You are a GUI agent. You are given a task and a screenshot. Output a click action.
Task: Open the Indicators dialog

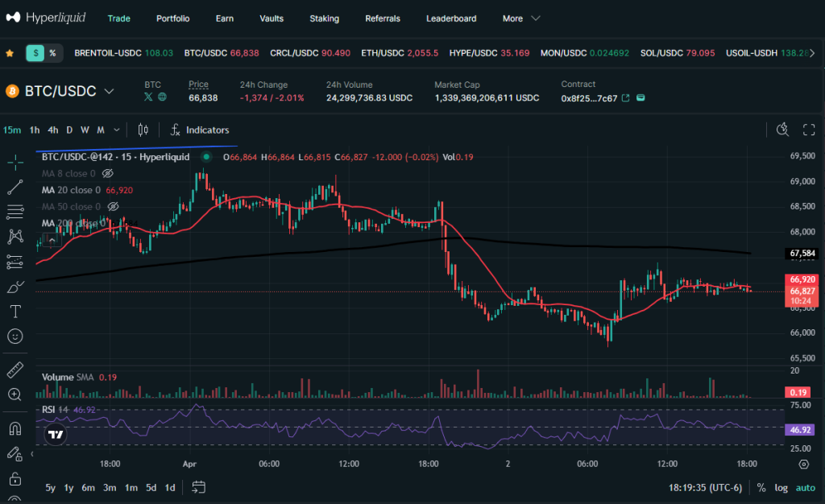click(200, 130)
